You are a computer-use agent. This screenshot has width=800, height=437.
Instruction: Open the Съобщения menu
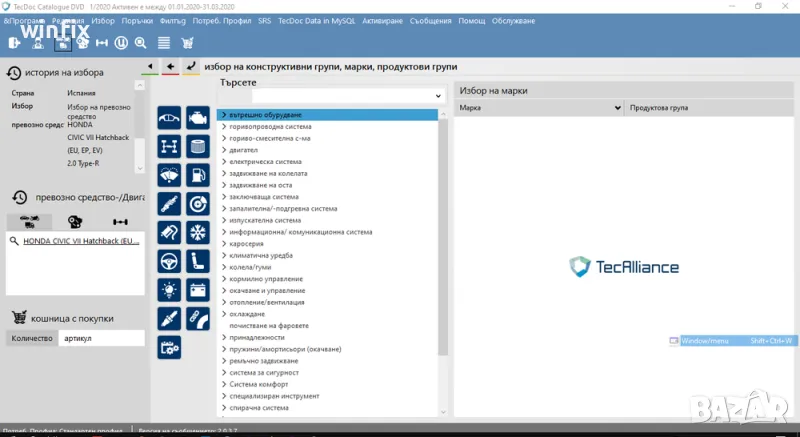click(x=431, y=21)
